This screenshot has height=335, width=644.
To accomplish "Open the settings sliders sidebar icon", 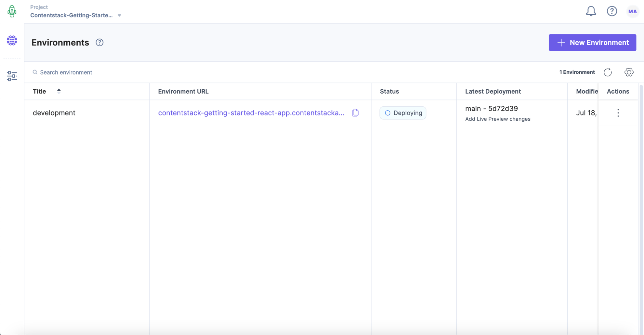I will [12, 76].
